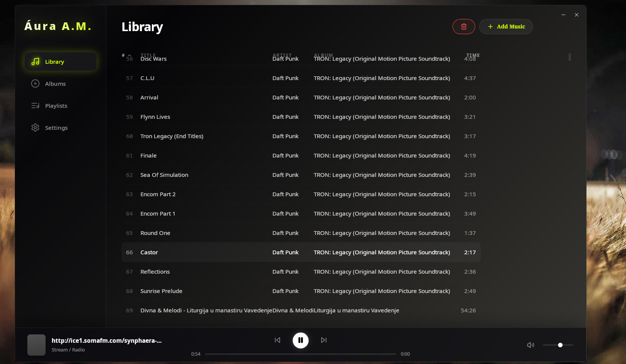
Task: Open the Settings section from sidebar
Action: [56, 128]
